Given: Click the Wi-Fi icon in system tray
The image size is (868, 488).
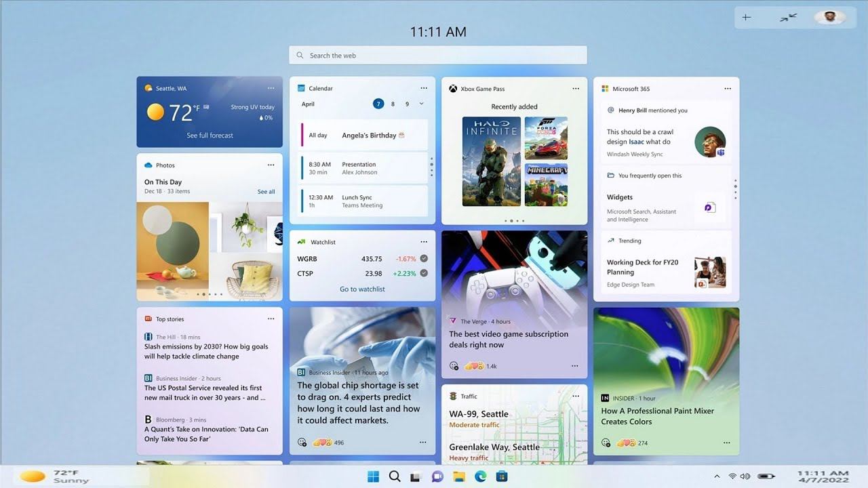Looking at the screenshot, I should [733, 476].
